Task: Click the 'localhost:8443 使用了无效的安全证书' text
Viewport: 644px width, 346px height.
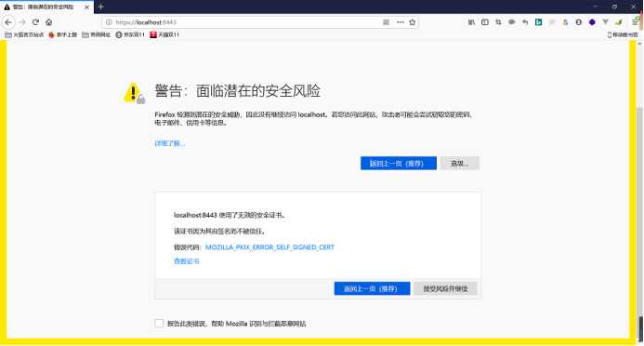Action: (230, 215)
